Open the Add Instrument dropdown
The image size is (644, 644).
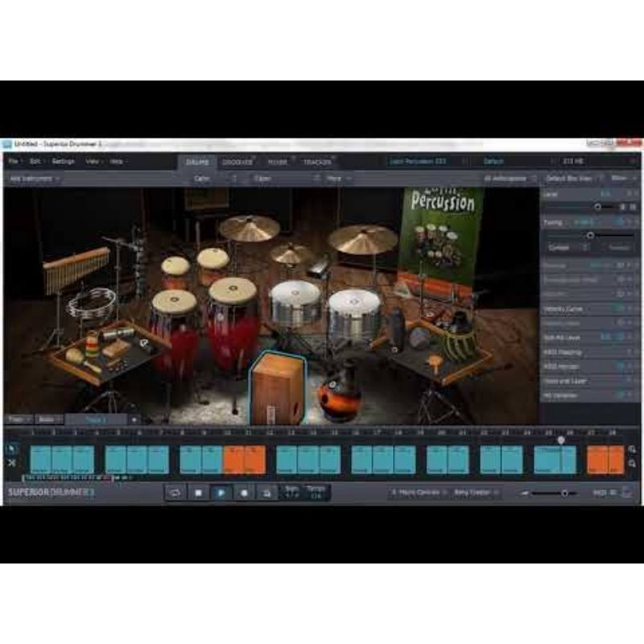click(x=32, y=178)
